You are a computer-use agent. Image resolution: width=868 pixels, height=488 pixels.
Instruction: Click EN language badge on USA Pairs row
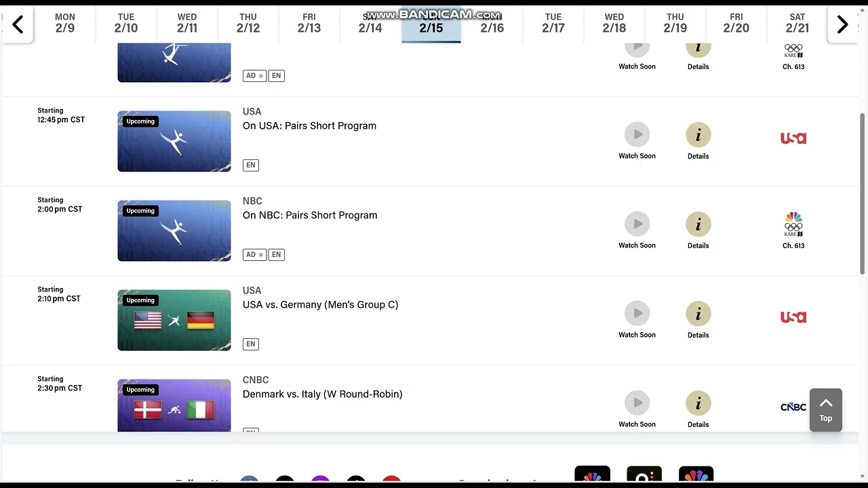point(251,165)
